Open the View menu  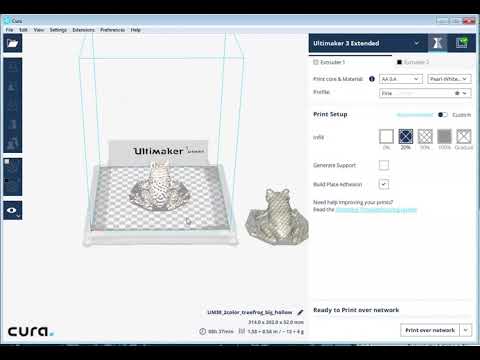[x=39, y=30]
